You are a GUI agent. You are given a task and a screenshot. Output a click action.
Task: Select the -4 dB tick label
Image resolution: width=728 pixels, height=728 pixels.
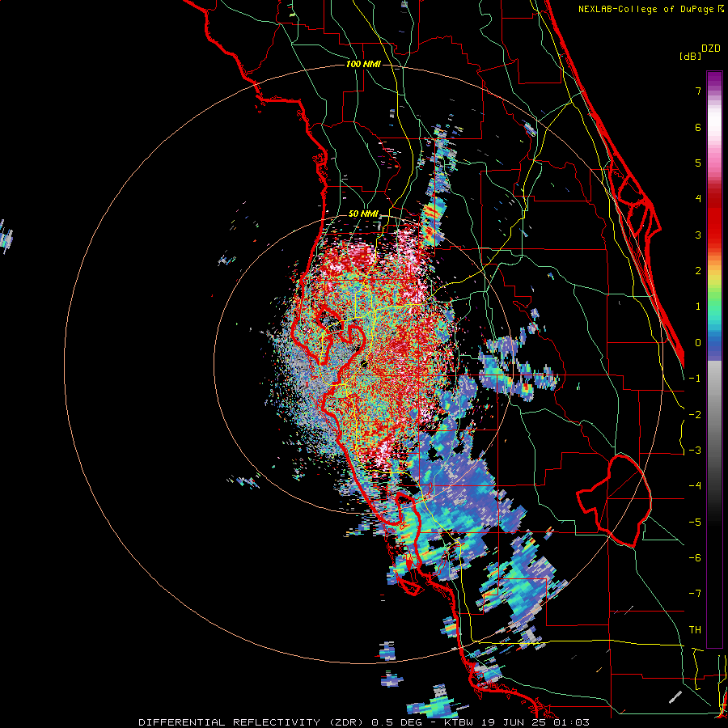[695, 486]
